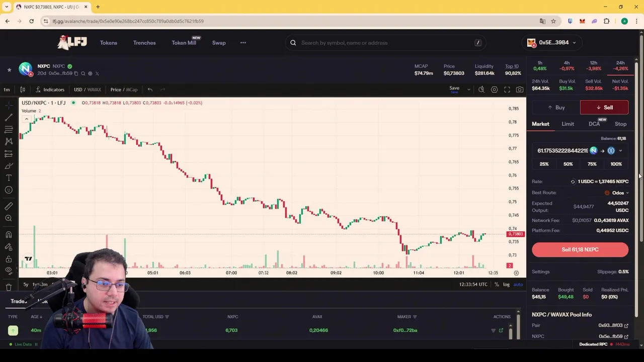Set the sell amount to 100%
Screen dimensions: 644x362
click(616, 164)
